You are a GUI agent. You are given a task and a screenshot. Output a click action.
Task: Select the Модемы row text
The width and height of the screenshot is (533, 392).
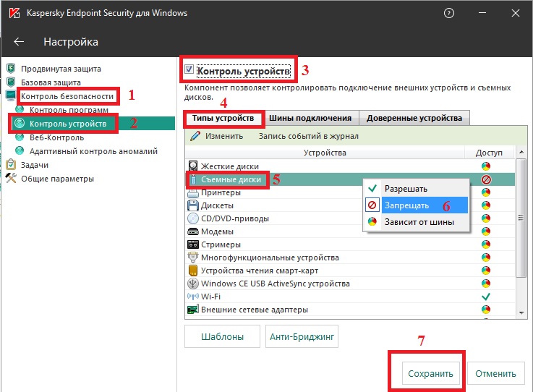pos(217,231)
